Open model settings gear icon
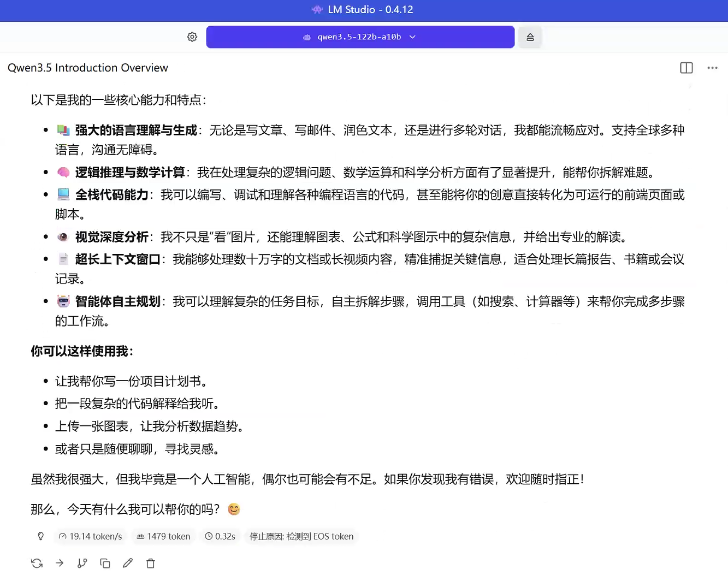The image size is (728, 575). tap(192, 37)
